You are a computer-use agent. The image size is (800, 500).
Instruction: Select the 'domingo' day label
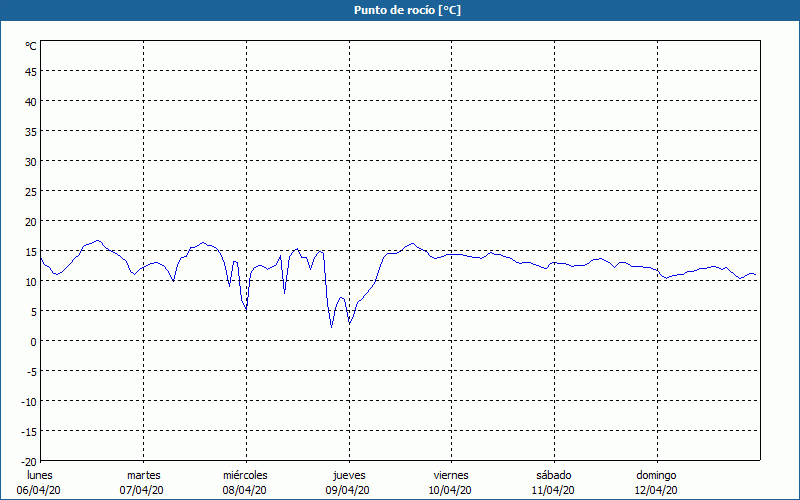point(656,475)
